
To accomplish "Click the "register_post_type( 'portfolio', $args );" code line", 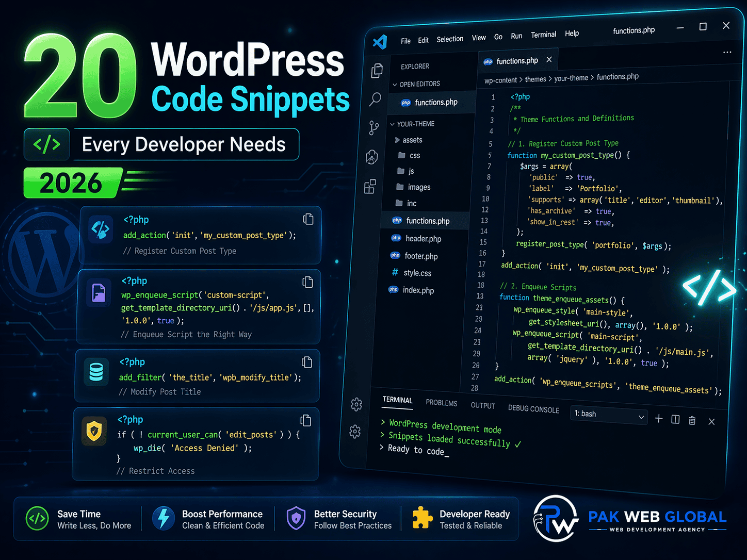I will coord(593,245).
